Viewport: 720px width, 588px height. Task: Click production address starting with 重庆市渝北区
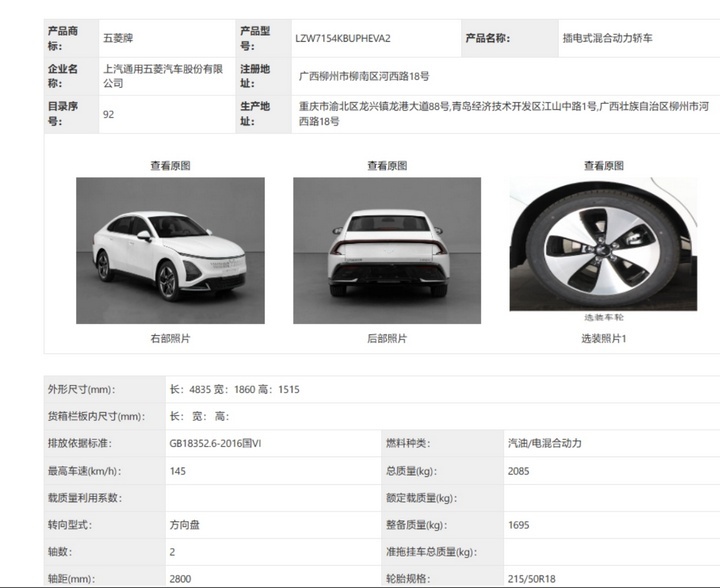[x=504, y=114]
